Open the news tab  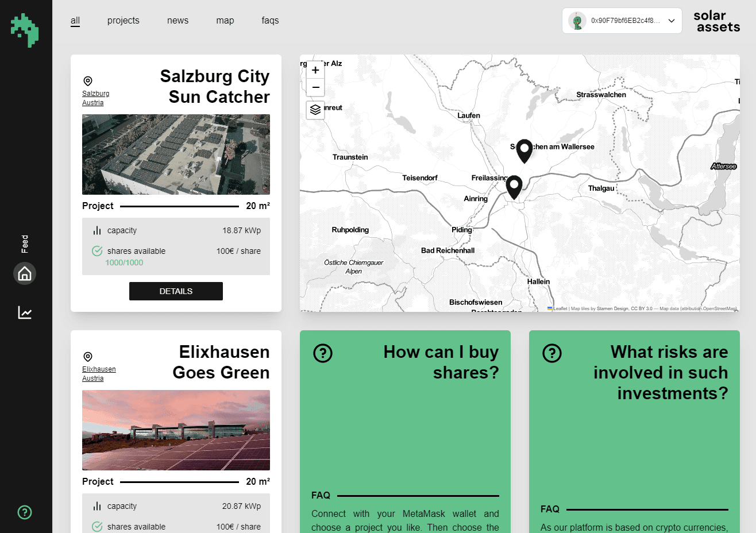(x=178, y=21)
